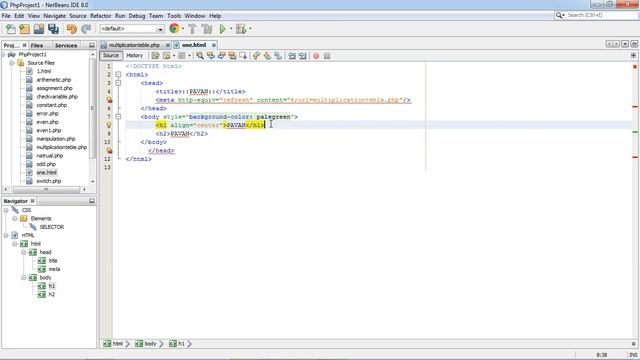Screen dimensions: 640x360
Task: Select arthemetic.php in project tree
Action: [x=53, y=80]
